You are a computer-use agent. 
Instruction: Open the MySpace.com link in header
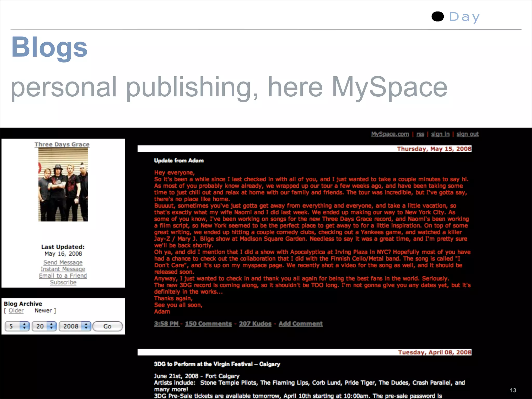click(x=390, y=134)
